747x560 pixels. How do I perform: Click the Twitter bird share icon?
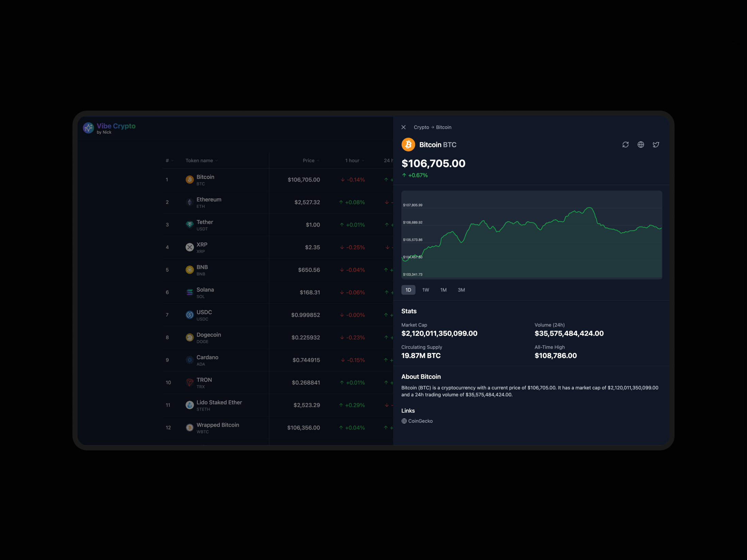(656, 145)
